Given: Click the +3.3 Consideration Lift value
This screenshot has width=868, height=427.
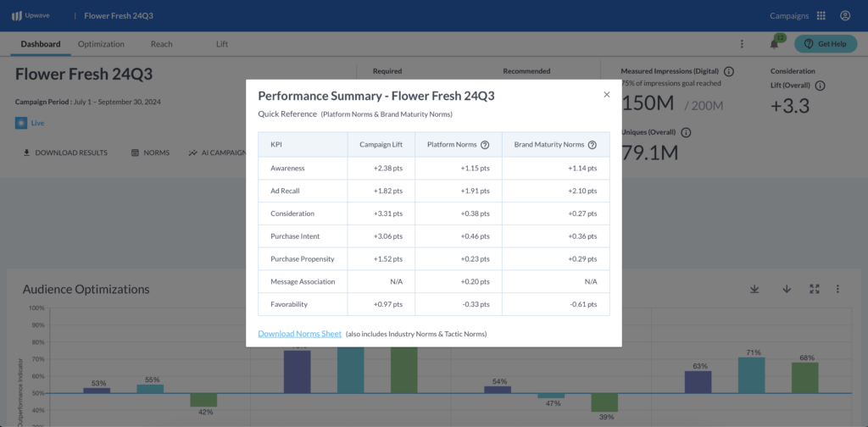Looking at the screenshot, I should tap(790, 106).
